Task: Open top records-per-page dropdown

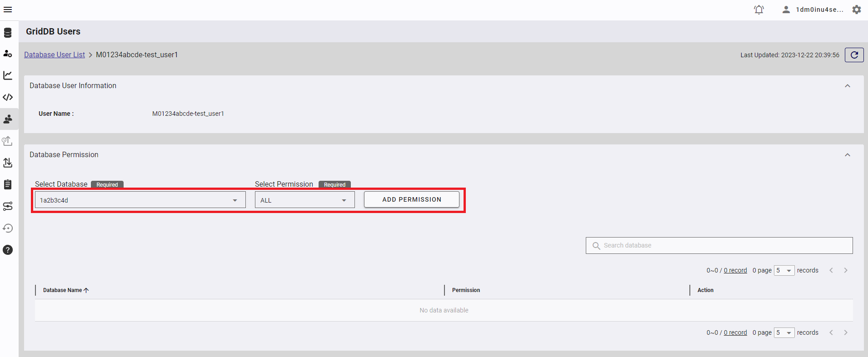Action: click(x=784, y=271)
